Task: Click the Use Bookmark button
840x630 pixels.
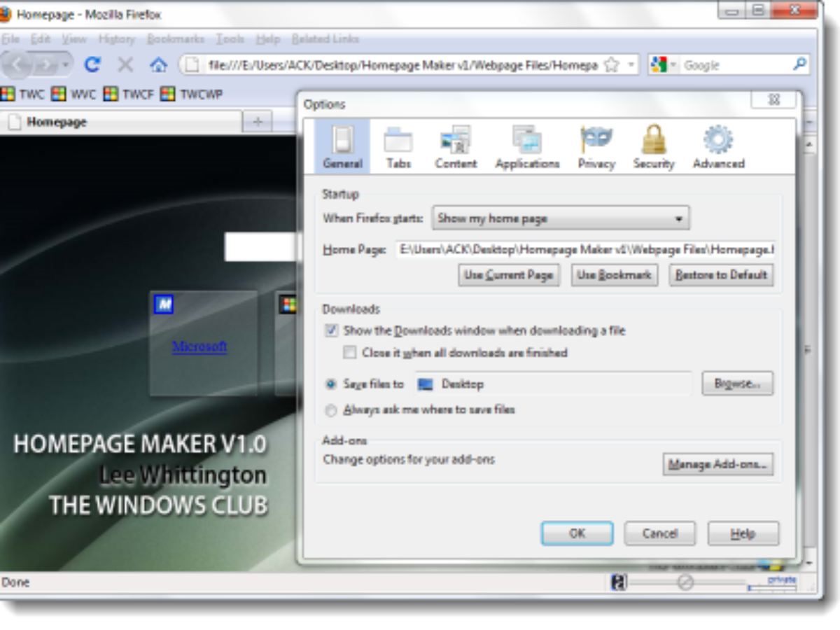Action: click(615, 275)
